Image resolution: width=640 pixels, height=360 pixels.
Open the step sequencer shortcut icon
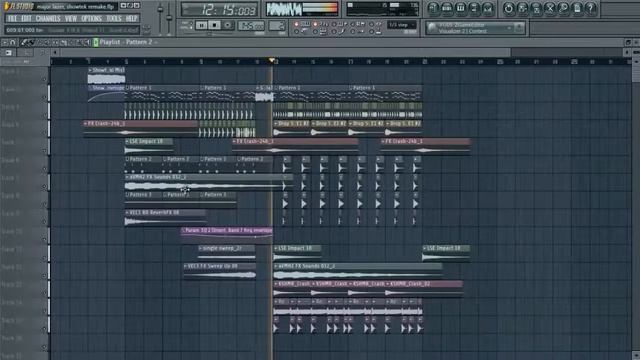447,8
